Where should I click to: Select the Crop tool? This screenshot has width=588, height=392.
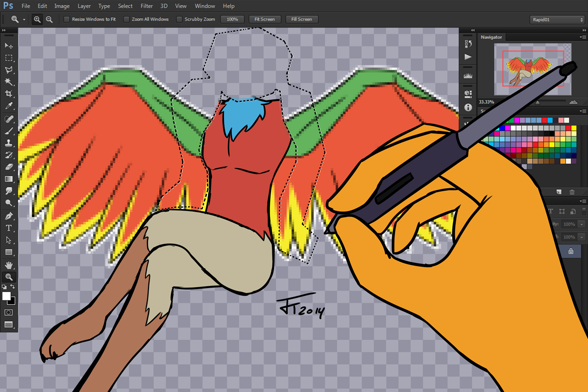click(x=9, y=93)
